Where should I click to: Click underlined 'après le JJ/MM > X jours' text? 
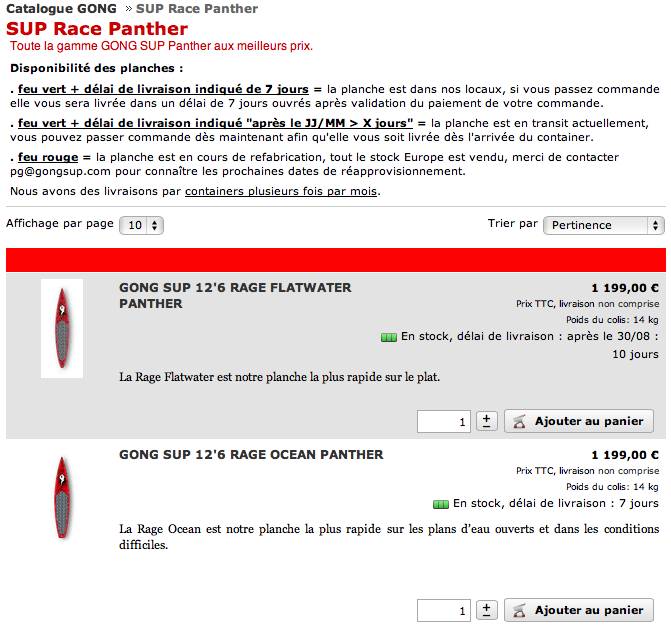tap(215, 123)
